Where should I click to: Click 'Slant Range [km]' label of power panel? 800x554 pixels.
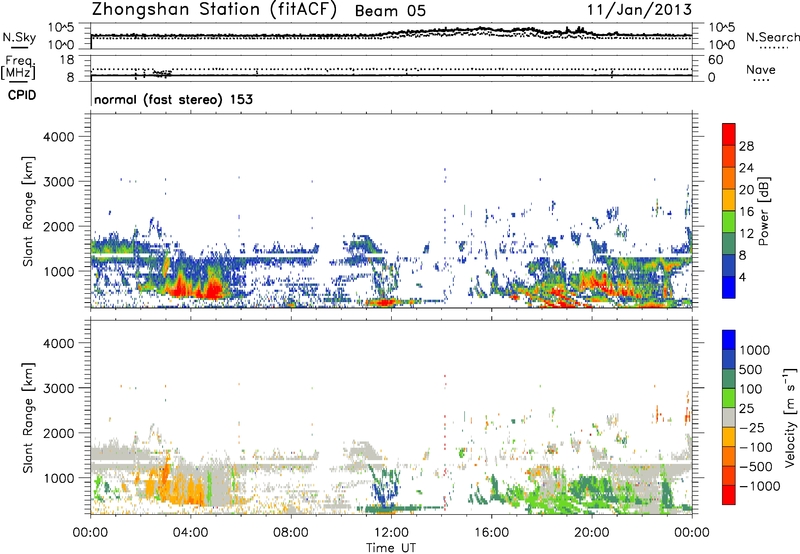tap(28, 211)
